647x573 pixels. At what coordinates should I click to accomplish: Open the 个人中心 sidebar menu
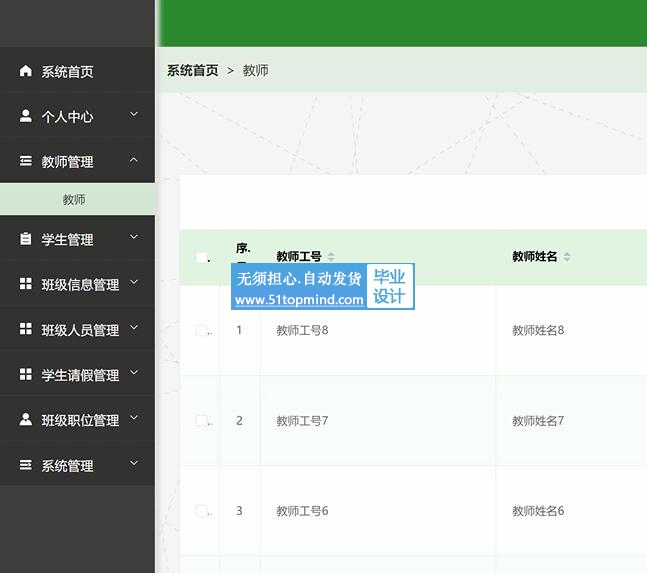[x=77, y=116]
